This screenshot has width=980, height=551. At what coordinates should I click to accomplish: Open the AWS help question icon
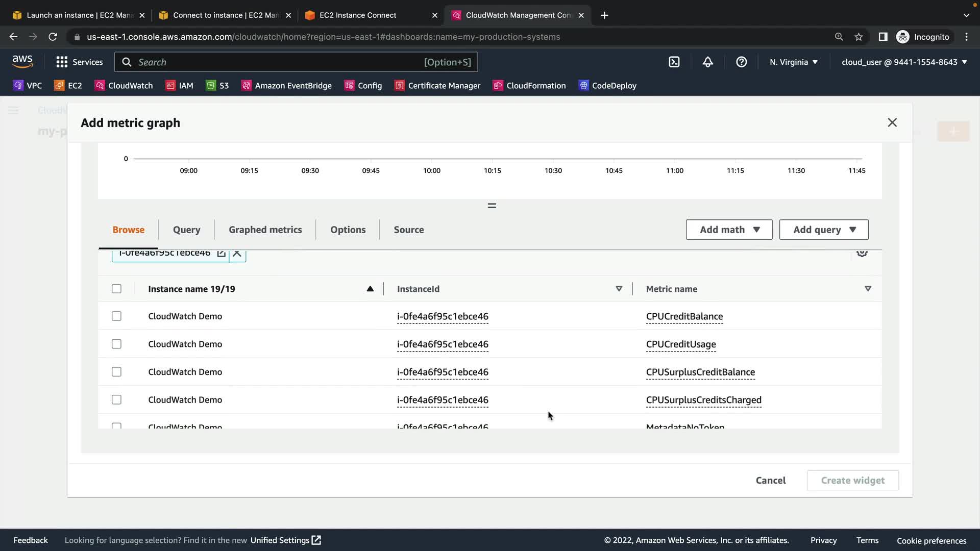pos(741,62)
